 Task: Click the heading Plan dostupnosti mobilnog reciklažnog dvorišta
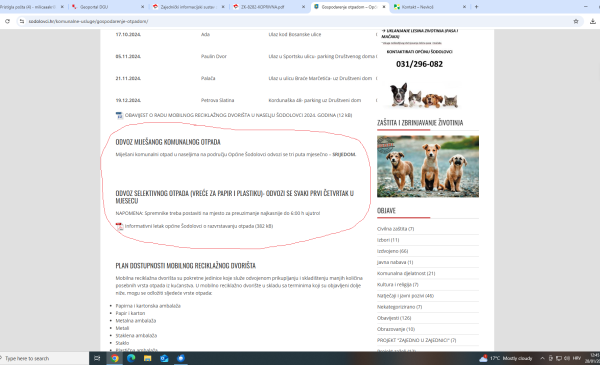point(186,266)
